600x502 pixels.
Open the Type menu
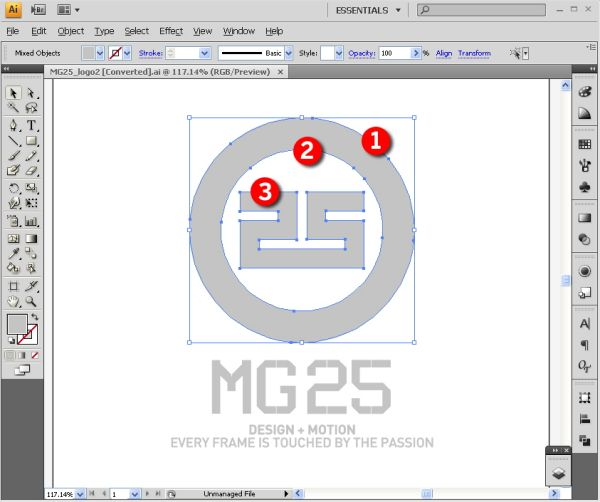(104, 31)
